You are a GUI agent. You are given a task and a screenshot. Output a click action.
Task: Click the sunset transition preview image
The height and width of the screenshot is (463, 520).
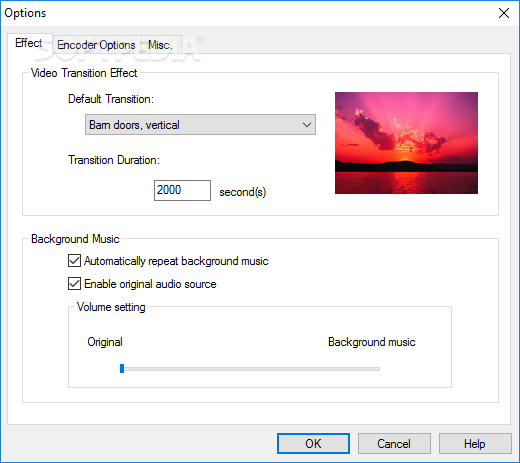click(406, 143)
